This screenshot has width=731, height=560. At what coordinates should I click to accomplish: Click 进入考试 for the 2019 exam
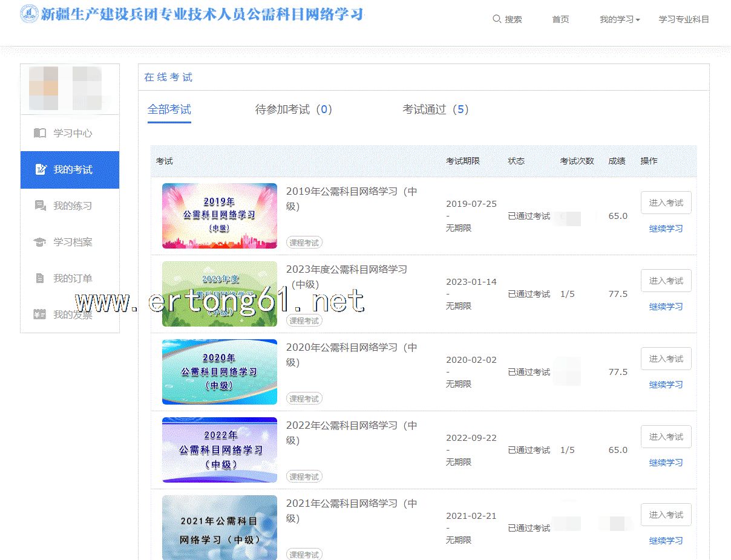click(666, 203)
